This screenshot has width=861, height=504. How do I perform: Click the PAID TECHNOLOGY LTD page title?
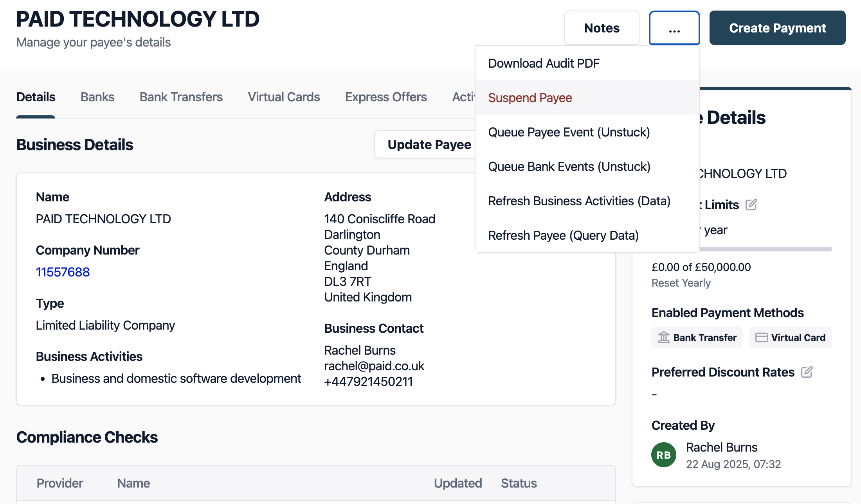pos(138,18)
